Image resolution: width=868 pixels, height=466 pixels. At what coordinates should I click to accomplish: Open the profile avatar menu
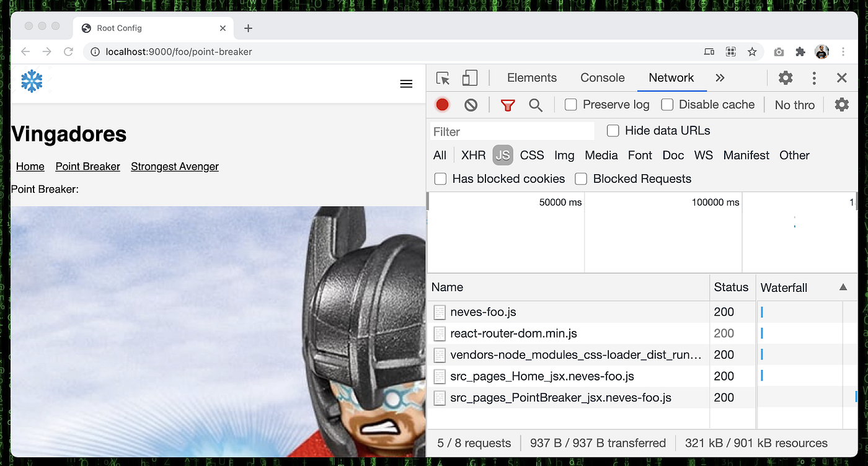[x=821, y=52]
